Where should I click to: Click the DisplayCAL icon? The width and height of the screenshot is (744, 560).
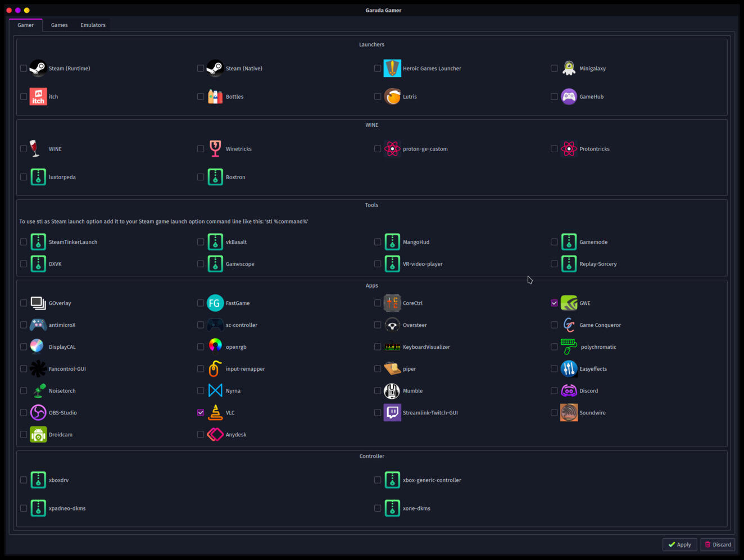37,345
